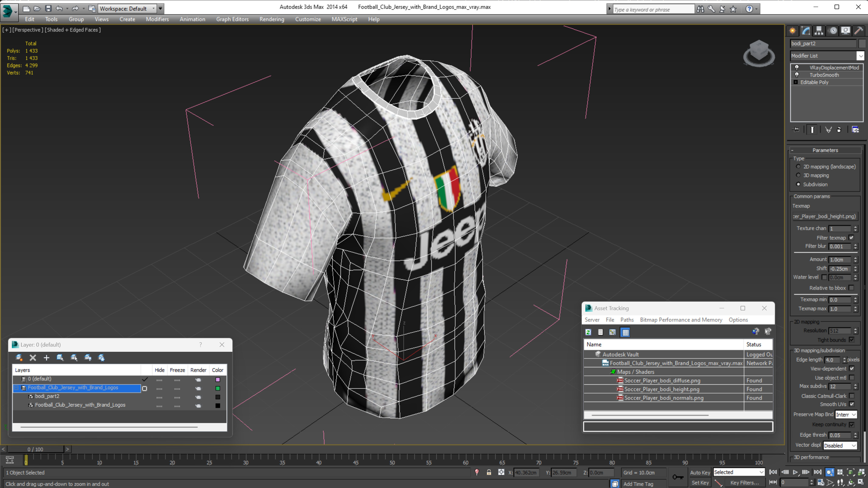868x488 pixels.
Task: Open the Create command panel tab
Action: (x=793, y=31)
